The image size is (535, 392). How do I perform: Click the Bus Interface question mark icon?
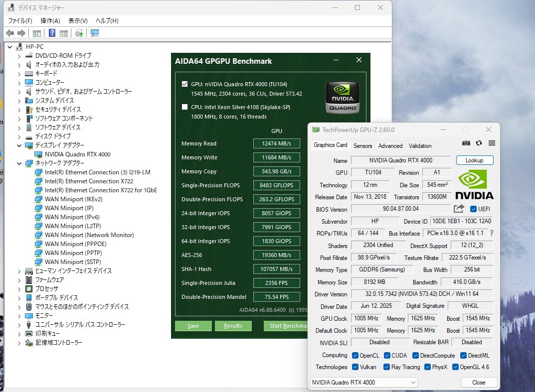[492, 233]
